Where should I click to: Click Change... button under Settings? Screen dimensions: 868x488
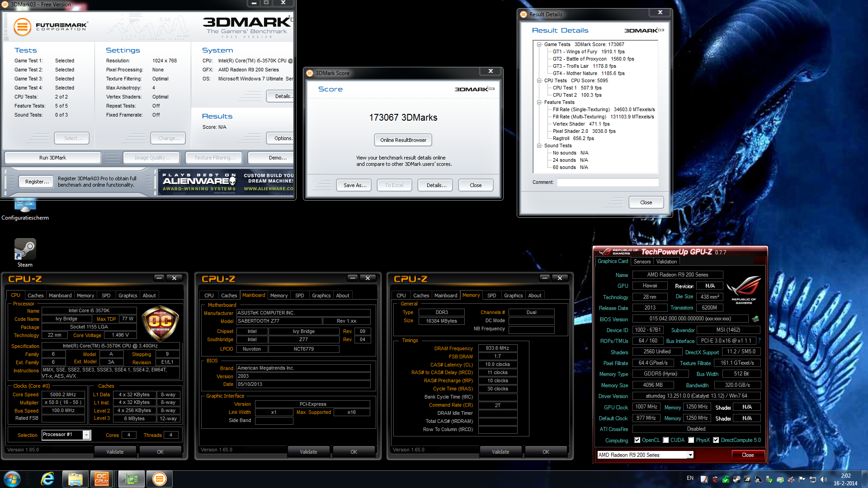pyautogui.click(x=169, y=138)
